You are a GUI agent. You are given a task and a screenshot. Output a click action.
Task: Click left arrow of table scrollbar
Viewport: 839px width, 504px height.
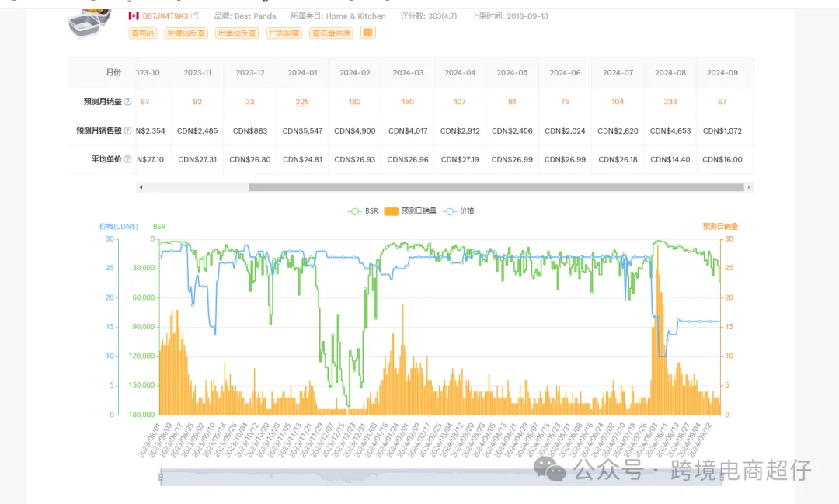pyautogui.click(x=141, y=187)
